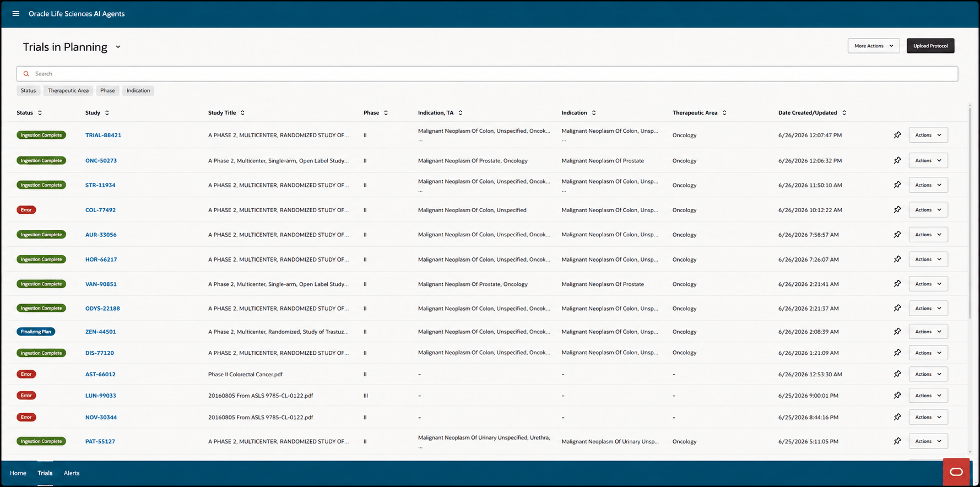Open Actions dropdown for TRIAL-88421
The width and height of the screenshot is (980, 487).
coord(928,135)
